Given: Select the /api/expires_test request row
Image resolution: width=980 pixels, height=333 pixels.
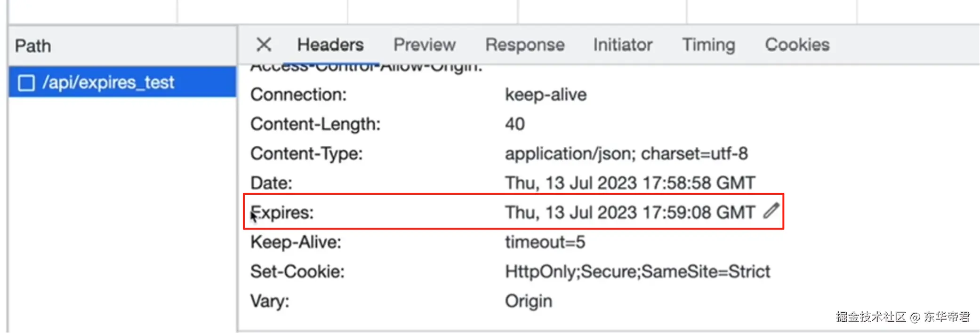Looking at the screenshot, I should 108,83.
